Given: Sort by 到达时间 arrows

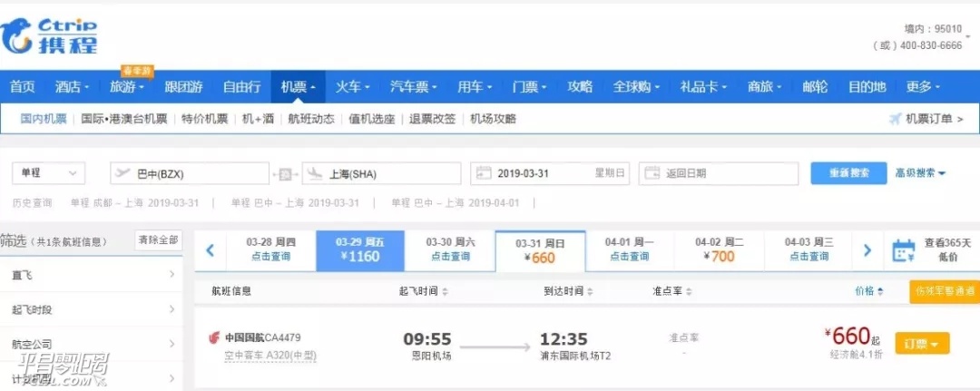Looking at the screenshot, I should pyautogui.click(x=590, y=292).
